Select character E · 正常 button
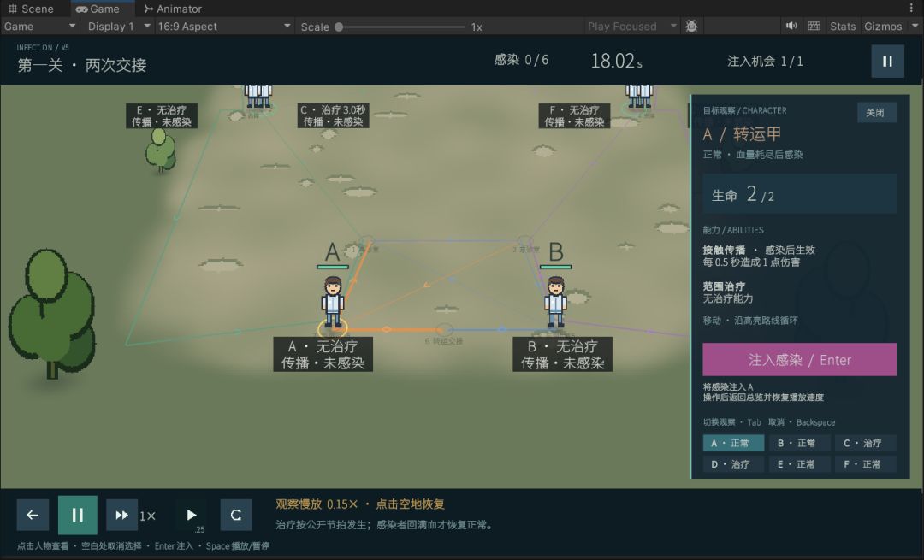This screenshot has width=924, height=560. click(799, 464)
